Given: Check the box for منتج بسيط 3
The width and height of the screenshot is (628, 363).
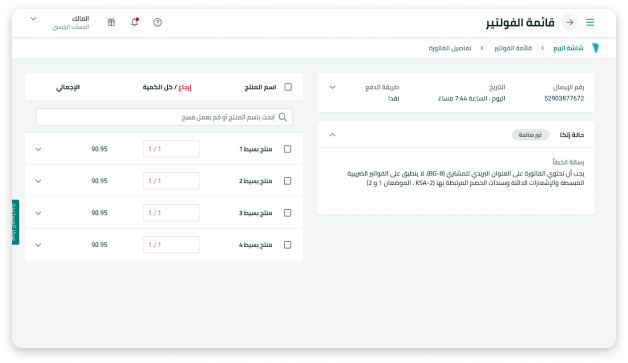Looking at the screenshot, I should click(288, 213).
